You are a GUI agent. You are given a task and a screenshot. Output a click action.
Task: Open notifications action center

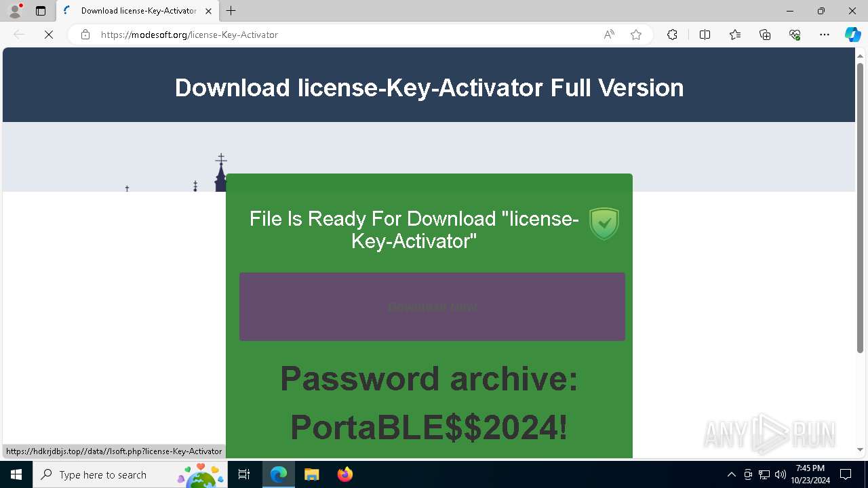(x=846, y=474)
